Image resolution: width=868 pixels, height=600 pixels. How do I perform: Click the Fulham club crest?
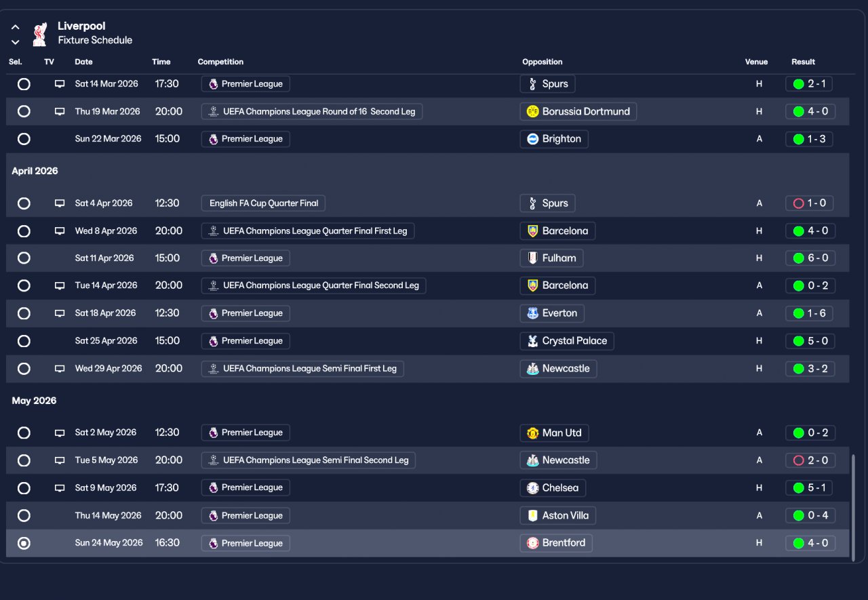[x=533, y=258]
